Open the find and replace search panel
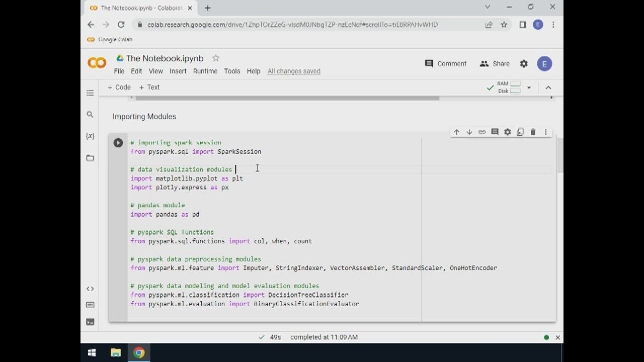 (90, 115)
